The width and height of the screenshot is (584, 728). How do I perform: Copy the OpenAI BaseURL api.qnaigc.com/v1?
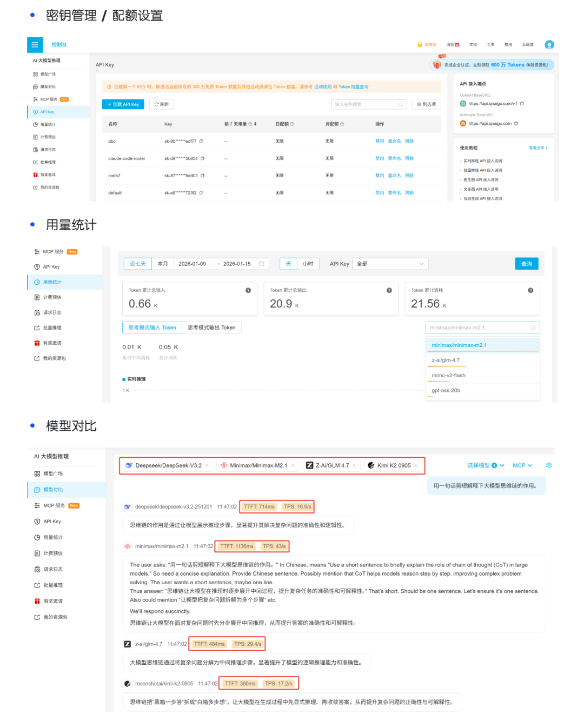coord(522,103)
